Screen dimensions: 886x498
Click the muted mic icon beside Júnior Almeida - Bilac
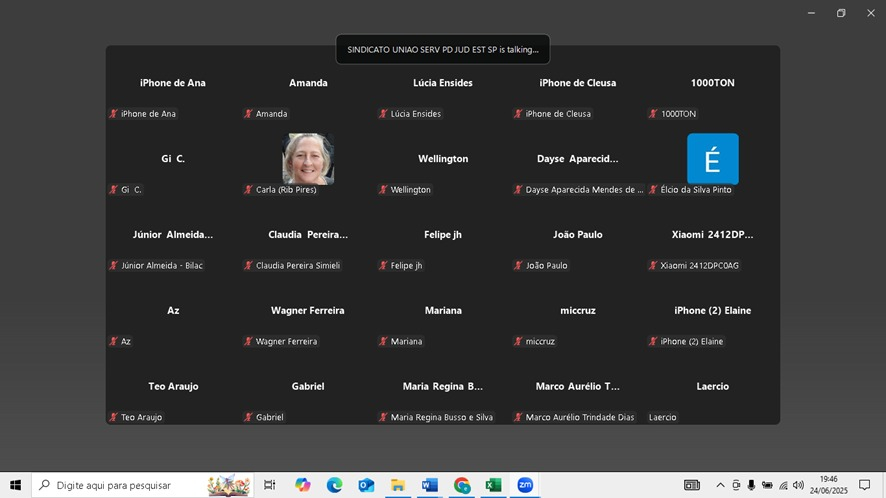pyautogui.click(x=114, y=265)
